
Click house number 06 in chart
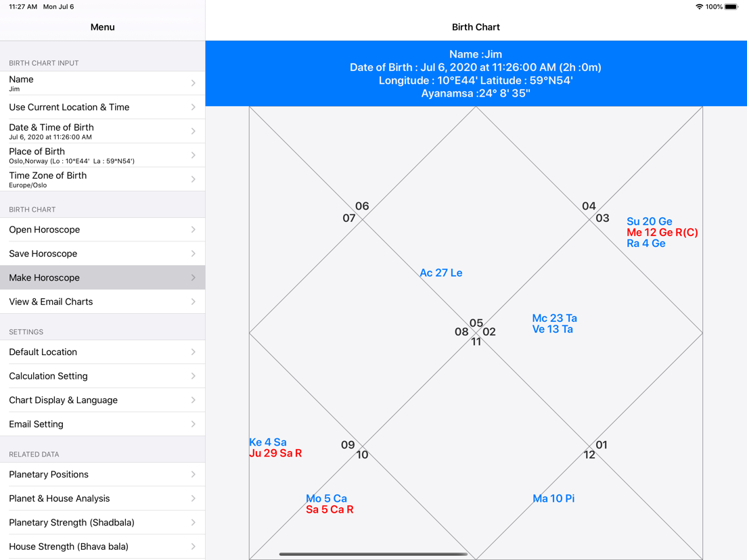click(362, 206)
